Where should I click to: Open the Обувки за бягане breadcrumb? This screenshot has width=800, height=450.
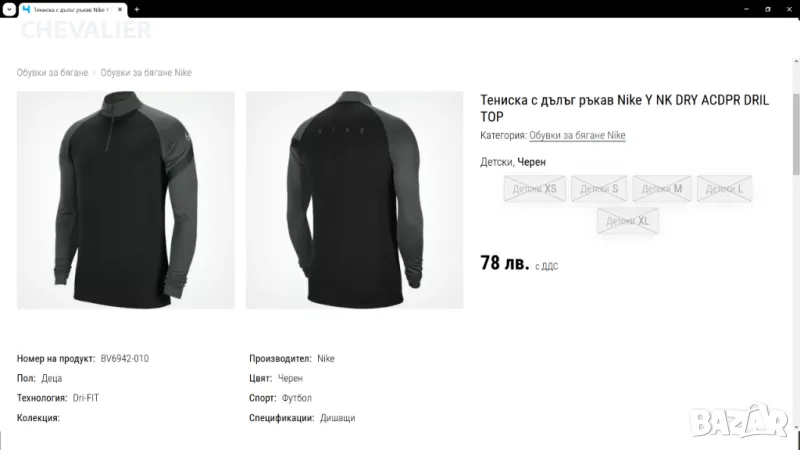click(52, 72)
